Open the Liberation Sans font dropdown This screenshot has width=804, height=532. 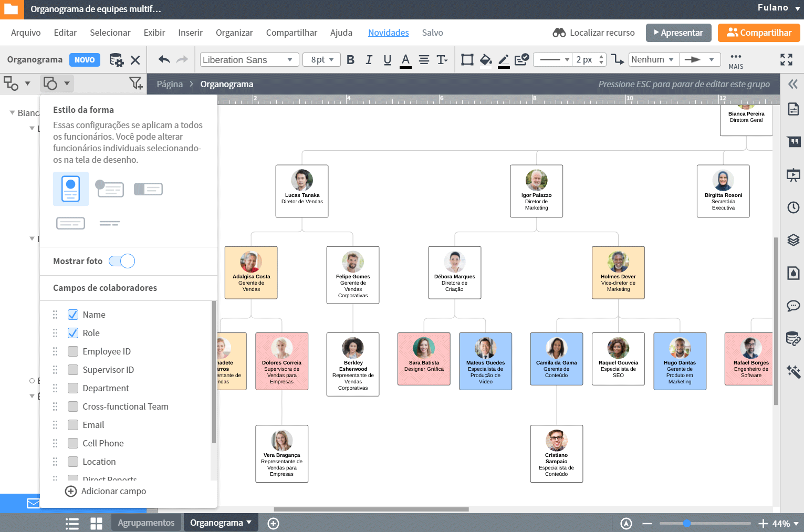click(x=249, y=59)
